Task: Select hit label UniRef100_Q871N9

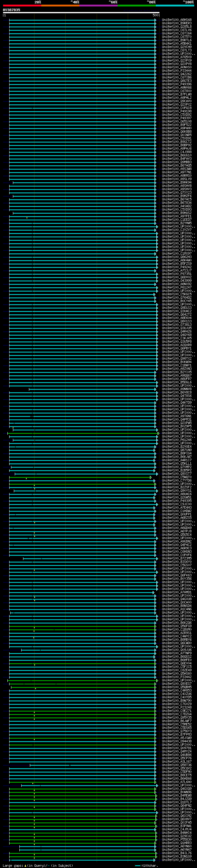Action: tap(177, 450)
